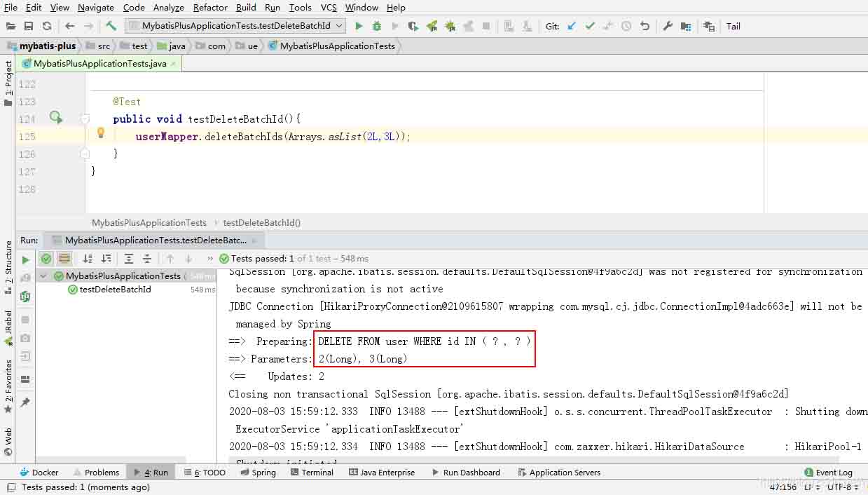Open the Tools menu
This screenshot has width=868, height=495.
click(300, 7)
